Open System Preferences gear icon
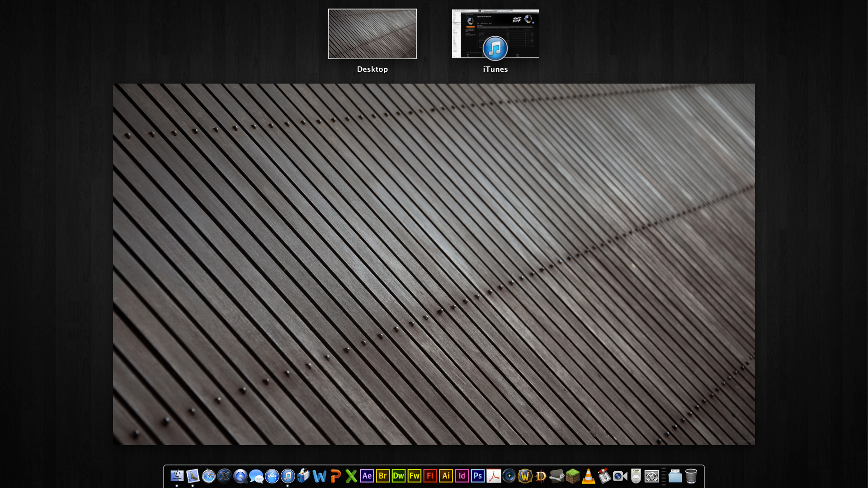This screenshot has height=488, width=868. [651, 476]
